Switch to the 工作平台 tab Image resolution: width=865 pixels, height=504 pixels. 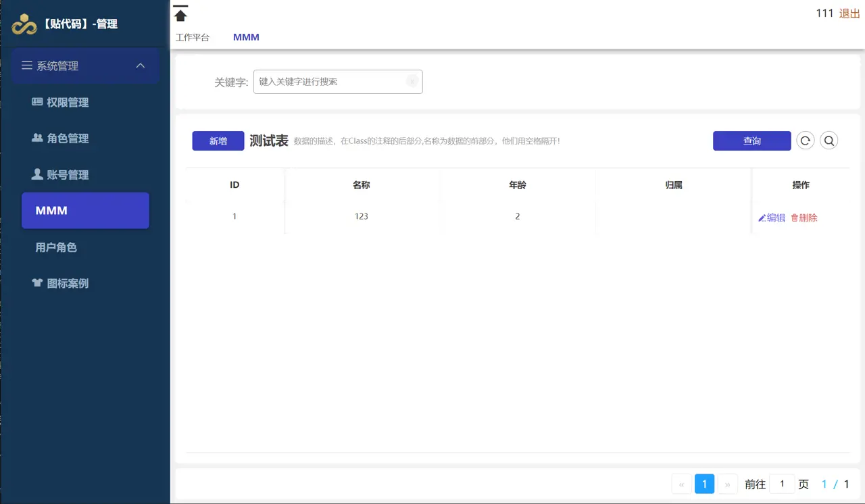click(193, 38)
